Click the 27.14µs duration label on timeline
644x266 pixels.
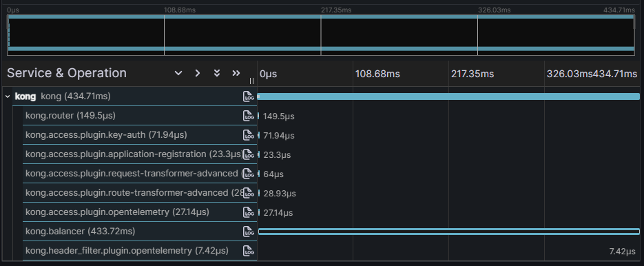[x=278, y=213]
